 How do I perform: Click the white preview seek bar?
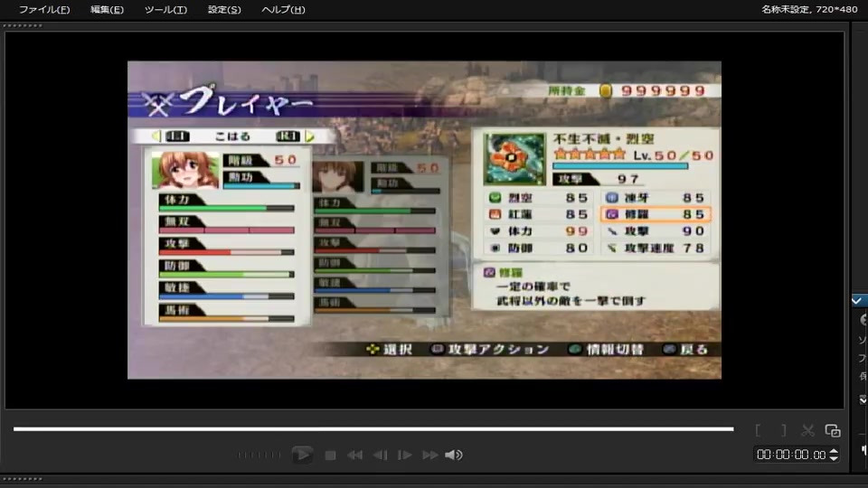pyautogui.click(x=373, y=428)
